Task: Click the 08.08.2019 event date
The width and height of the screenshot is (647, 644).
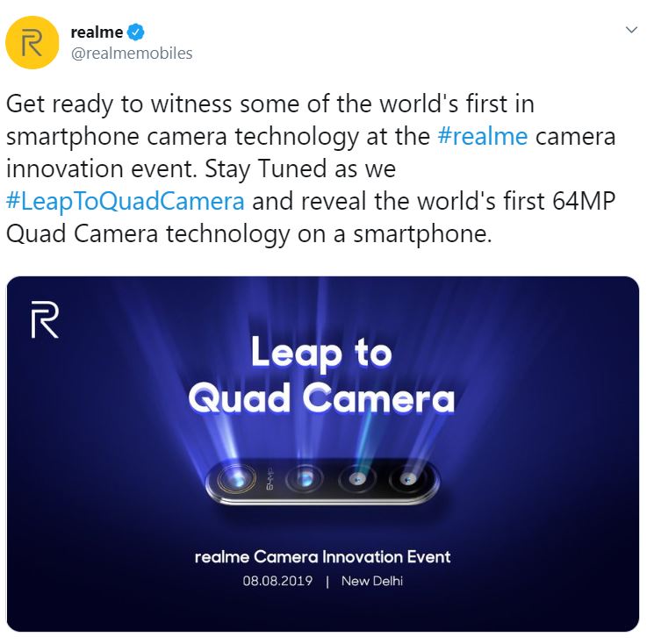Action: (277, 581)
